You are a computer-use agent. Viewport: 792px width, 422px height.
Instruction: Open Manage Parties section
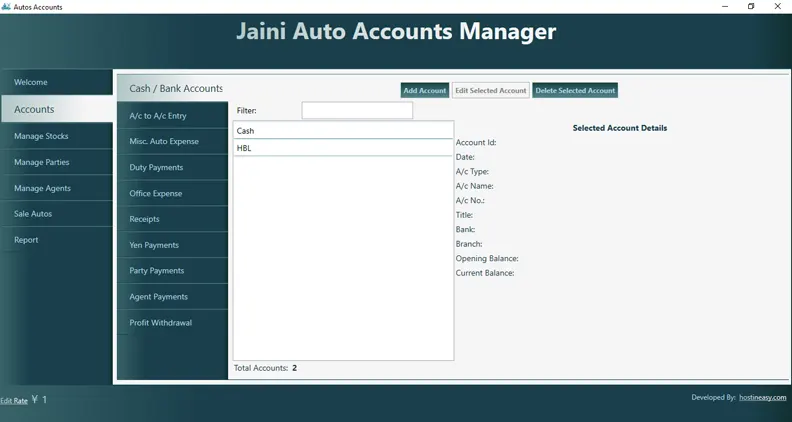point(56,162)
